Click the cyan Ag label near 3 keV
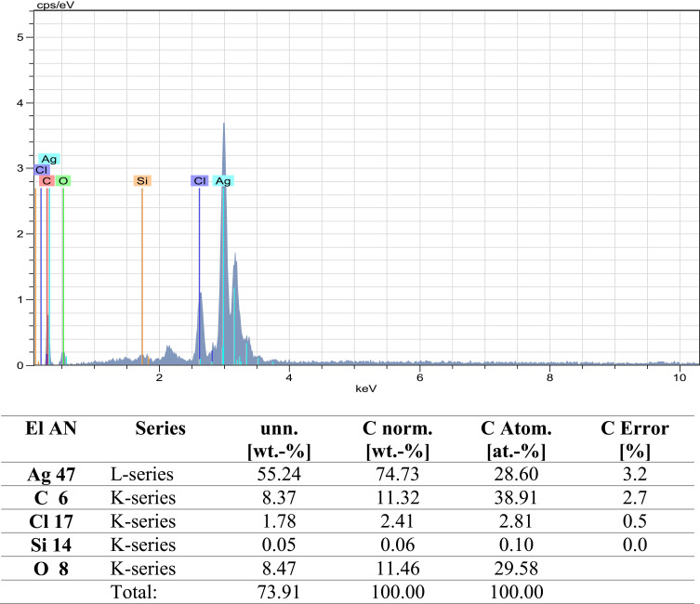This screenshot has width=700, height=604. tap(223, 181)
